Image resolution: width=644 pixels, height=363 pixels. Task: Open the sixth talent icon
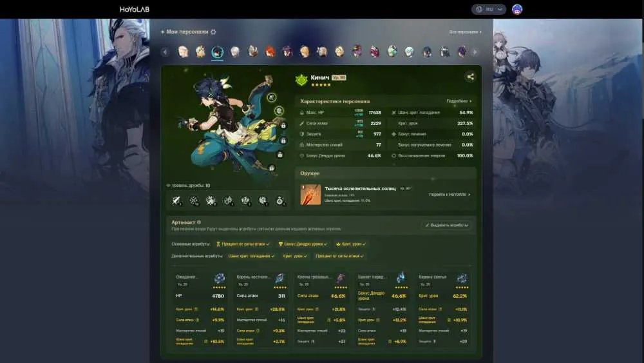pos(263,201)
